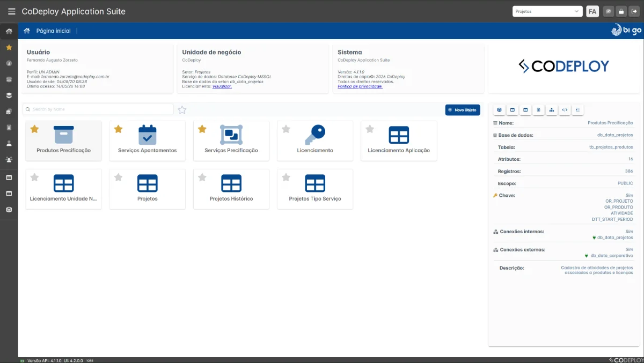Open the FA user avatar

[x=592, y=11]
